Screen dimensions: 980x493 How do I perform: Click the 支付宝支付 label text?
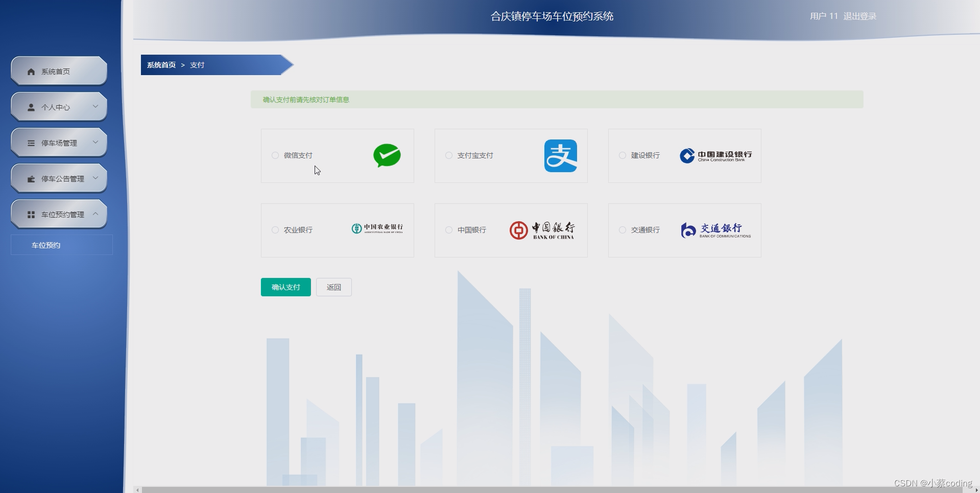pyautogui.click(x=475, y=155)
